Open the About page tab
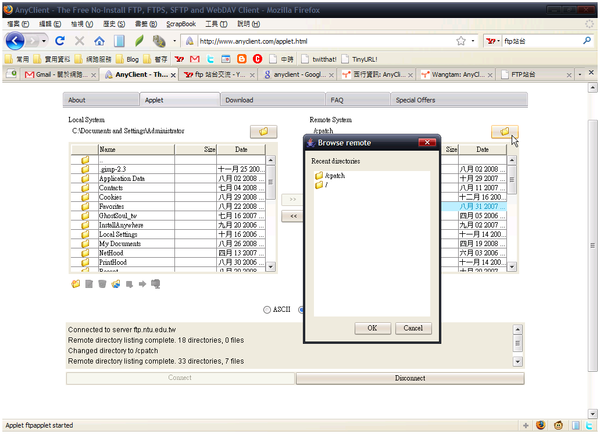Screen dimensions: 600x434 [x=101, y=100]
